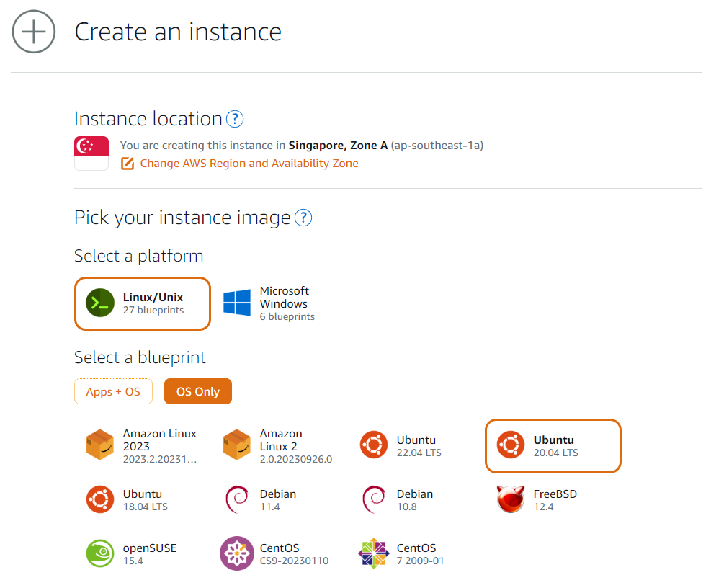
Task: Choose the Ubuntu 22.04 LTS logo
Action: click(x=374, y=445)
